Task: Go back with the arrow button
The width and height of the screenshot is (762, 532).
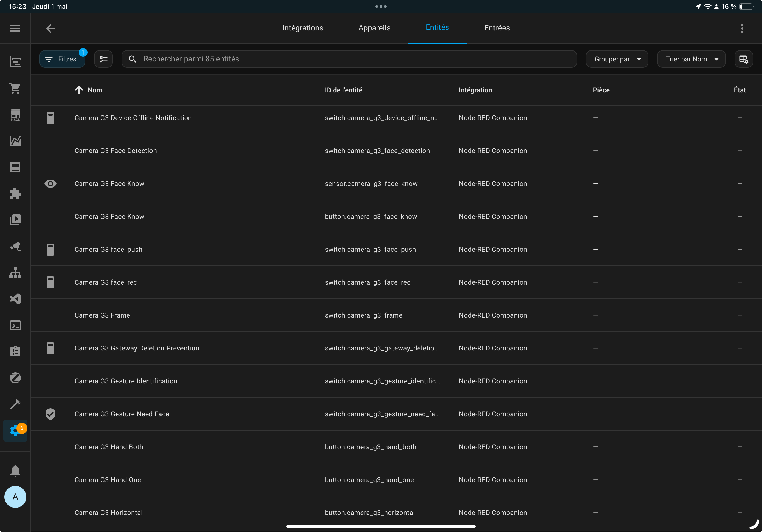Action: (x=50, y=29)
